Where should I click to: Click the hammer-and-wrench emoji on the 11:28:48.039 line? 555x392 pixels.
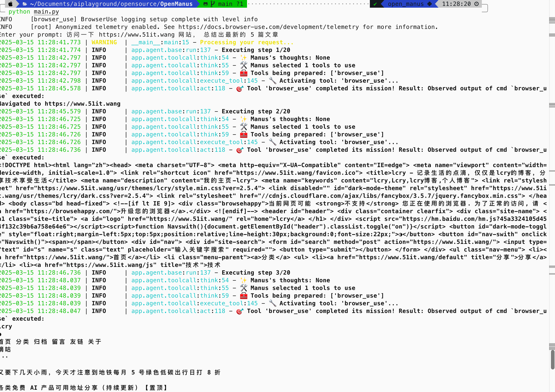pos(243,288)
